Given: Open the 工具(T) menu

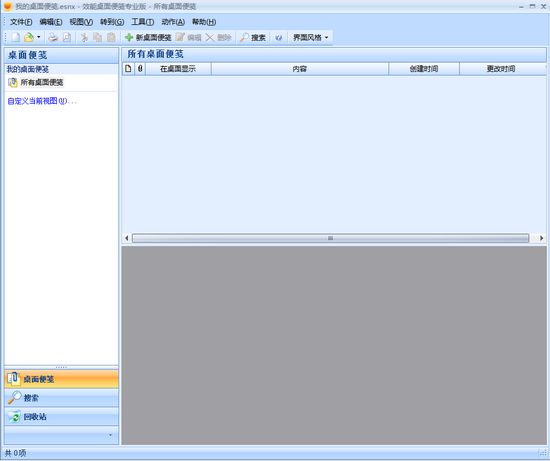Looking at the screenshot, I should [x=142, y=22].
